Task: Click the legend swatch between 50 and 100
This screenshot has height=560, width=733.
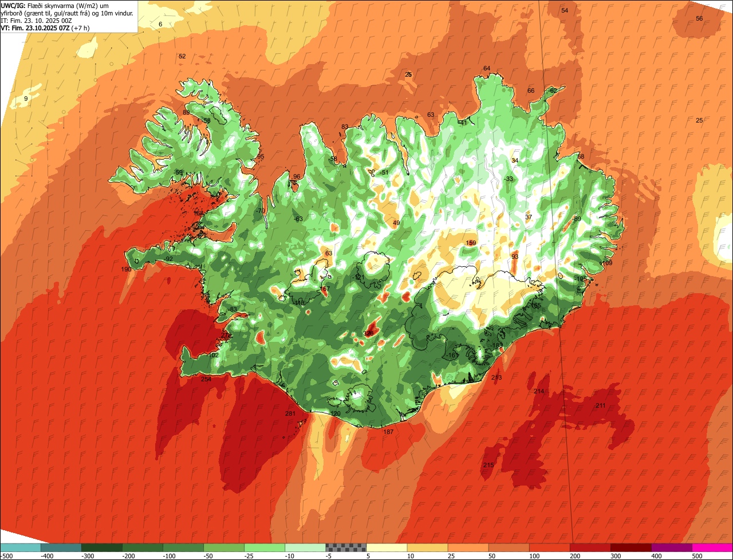Action: 509,547
